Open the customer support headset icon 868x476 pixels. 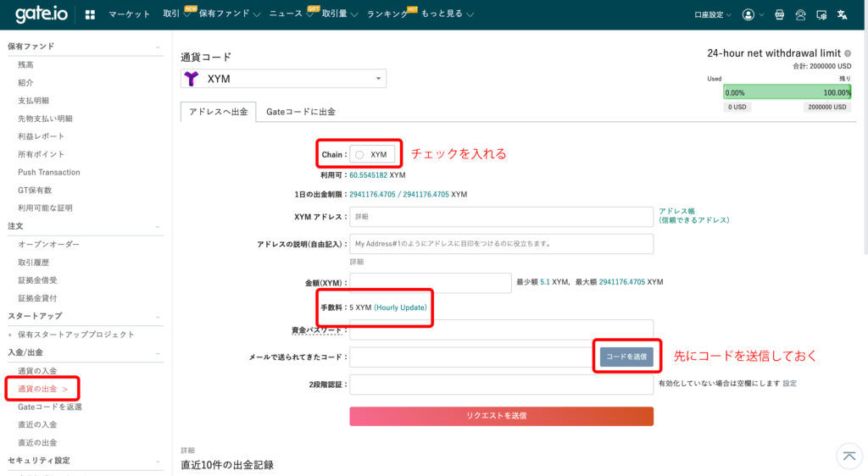point(800,14)
